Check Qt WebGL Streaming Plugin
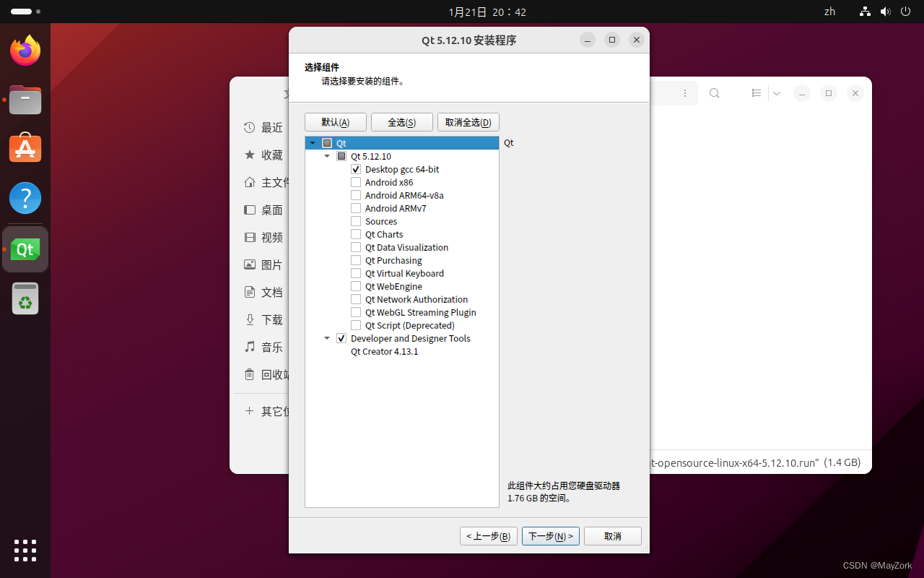The height and width of the screenshot is (578, 924). 356,313
